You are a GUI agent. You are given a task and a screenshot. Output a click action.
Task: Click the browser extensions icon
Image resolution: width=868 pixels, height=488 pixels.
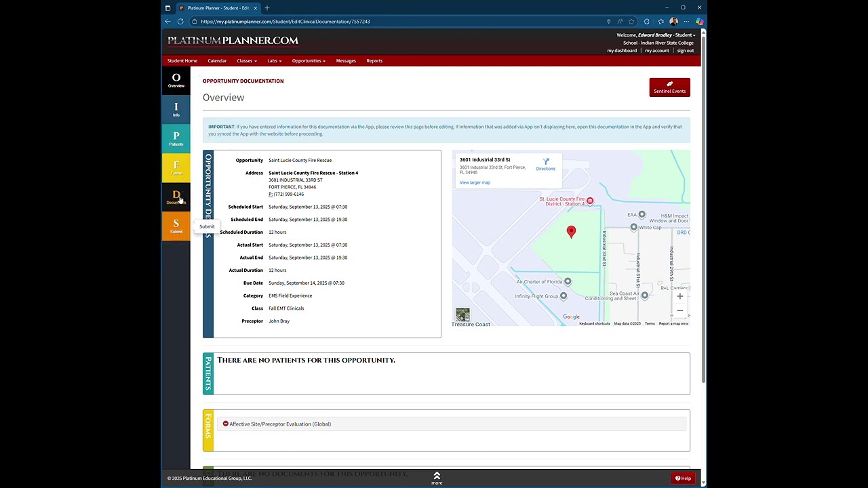pos(646,21)
